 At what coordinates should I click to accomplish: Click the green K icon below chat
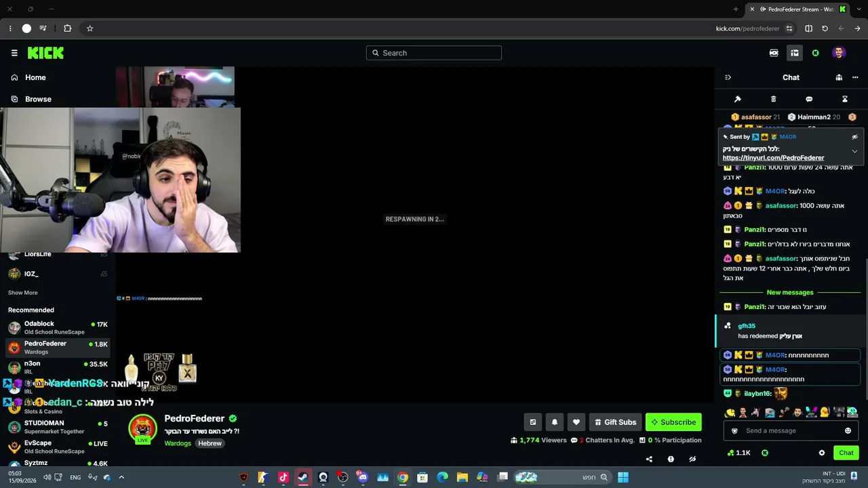coord(765,453)
